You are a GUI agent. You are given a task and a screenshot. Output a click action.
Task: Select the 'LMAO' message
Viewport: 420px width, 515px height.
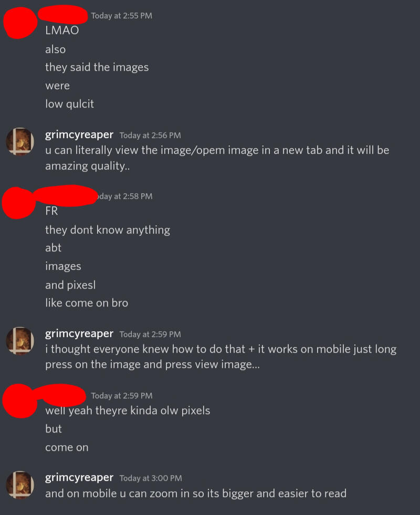tap(62, 30)
